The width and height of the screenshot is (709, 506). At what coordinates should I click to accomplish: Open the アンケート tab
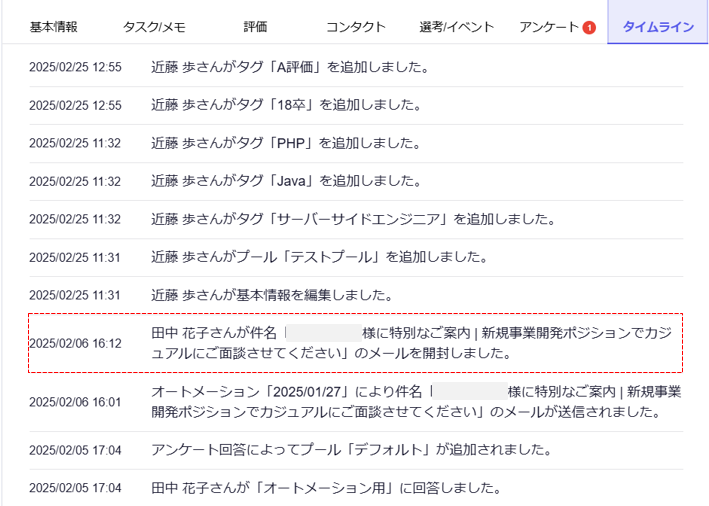pyautogui.click(x=549, y=27)
